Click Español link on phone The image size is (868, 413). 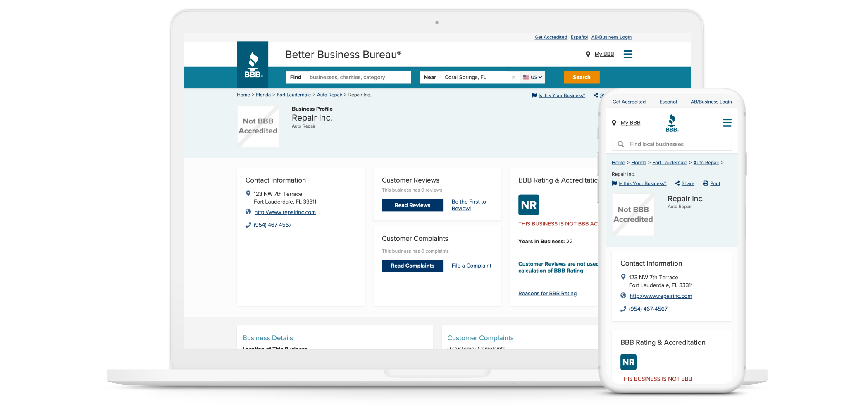tap(668, 102)
